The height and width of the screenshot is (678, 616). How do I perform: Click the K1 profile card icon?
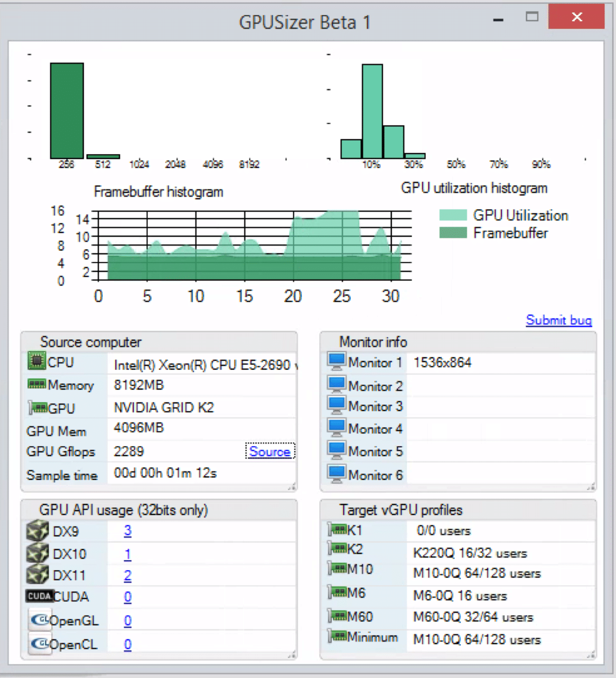pyautogui.click(x=337, y=529)
